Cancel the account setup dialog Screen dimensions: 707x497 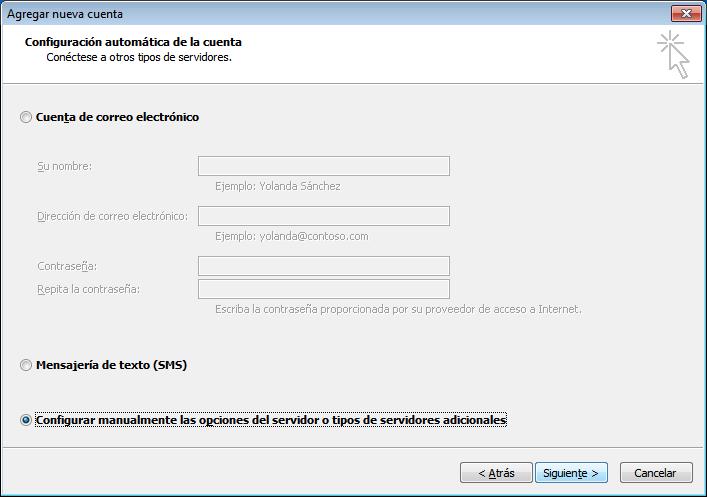pyautogui.click(x=656, y=473)
